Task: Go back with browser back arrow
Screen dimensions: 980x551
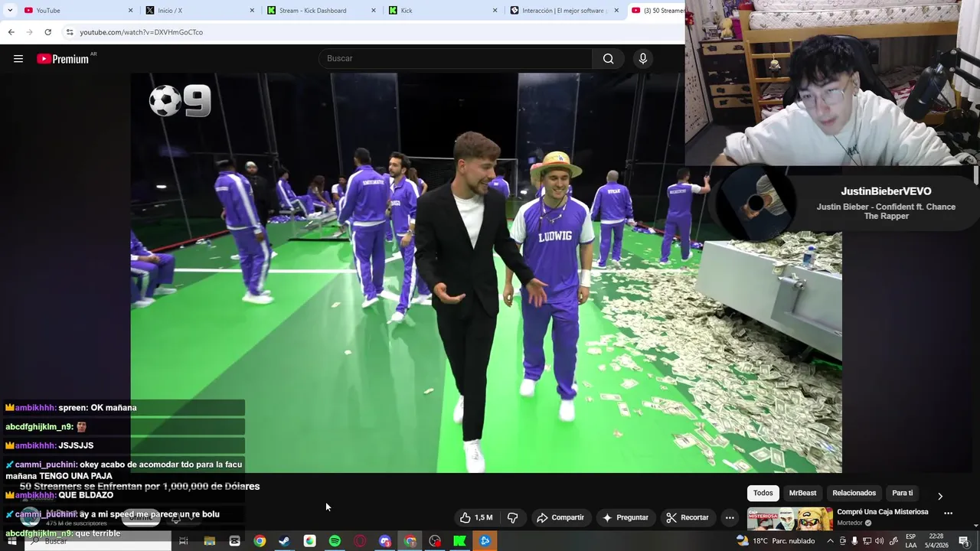Action: tap(11, 32)
